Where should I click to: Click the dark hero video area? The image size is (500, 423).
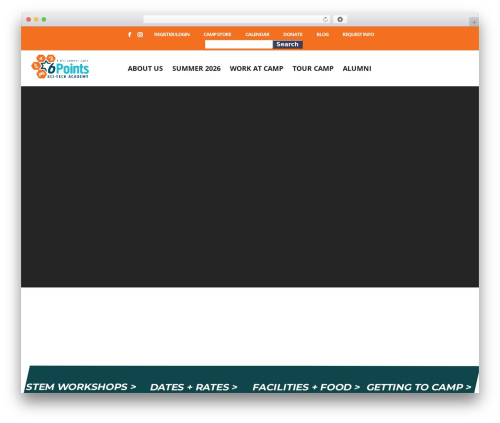tap(250, 186)
